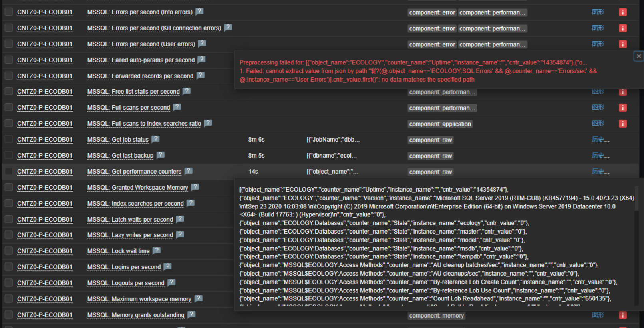The height and width of the screenshot is (328, 644).
Task: Click red info icon on Full scans to Index ratio row
Action: click(622, 124)
